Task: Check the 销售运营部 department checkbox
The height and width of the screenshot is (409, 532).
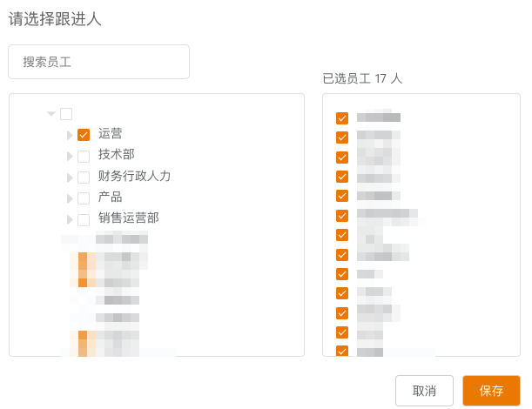Action: click(84, 219)
